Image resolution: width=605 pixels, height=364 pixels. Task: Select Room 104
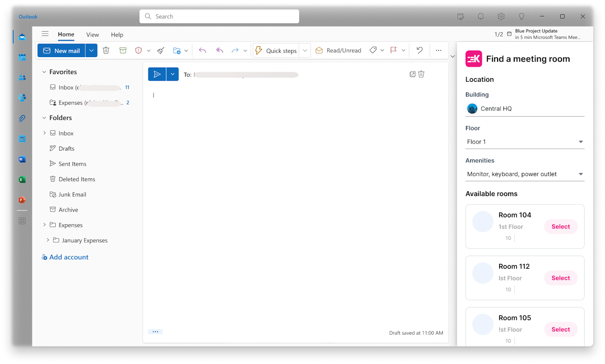pyautogui.click(x=561, y=227)
